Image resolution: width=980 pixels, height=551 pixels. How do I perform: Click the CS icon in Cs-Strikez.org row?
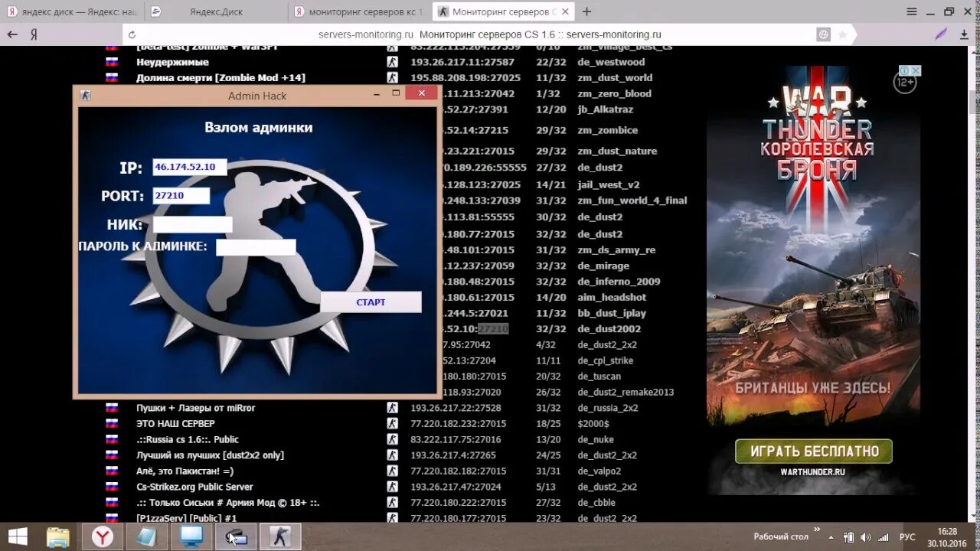(392, 487)
